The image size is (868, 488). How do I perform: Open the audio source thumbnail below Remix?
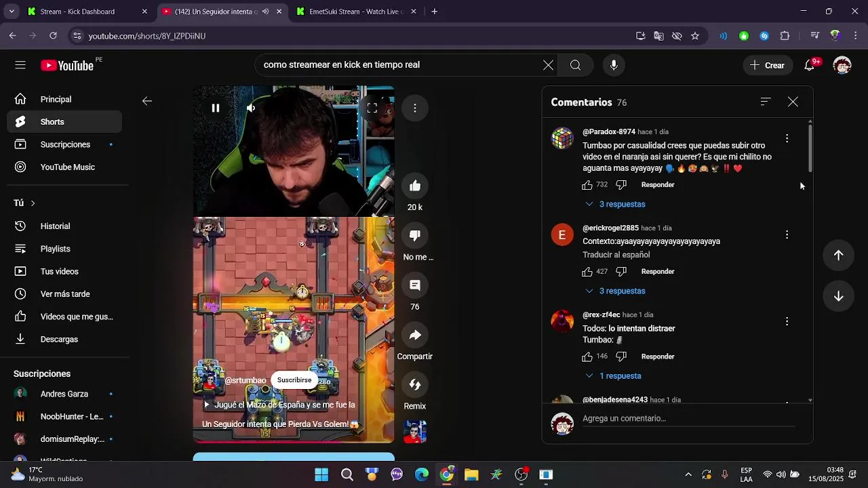pos(415,432)
